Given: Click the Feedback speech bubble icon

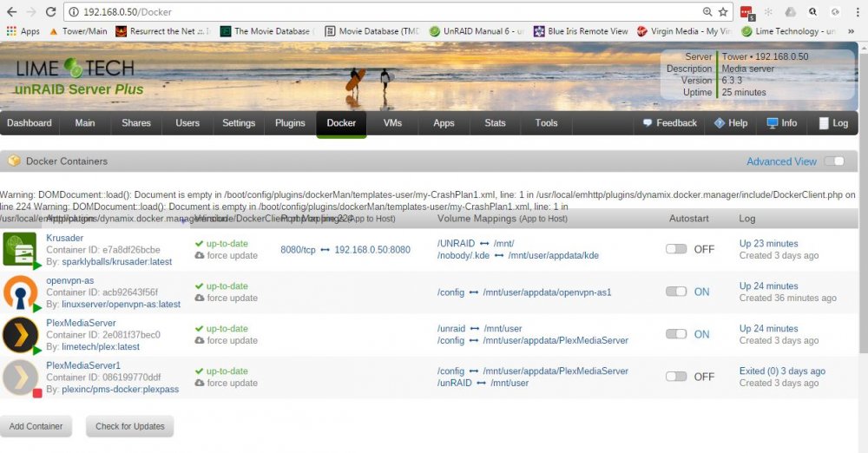Looking at the screenshot, I should (648, 123).
